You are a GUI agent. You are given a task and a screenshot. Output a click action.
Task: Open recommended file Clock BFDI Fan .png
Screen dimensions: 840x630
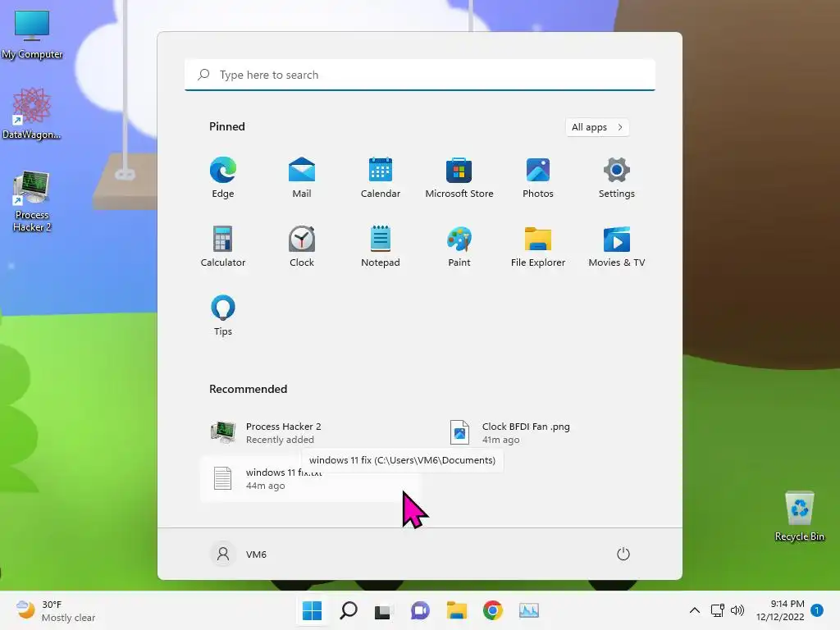point(547,433)
